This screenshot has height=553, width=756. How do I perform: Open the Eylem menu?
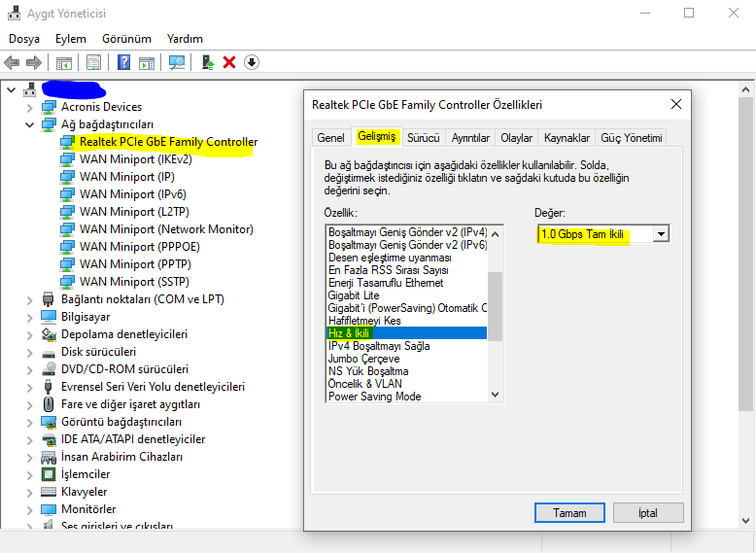[x=70, y=39]
